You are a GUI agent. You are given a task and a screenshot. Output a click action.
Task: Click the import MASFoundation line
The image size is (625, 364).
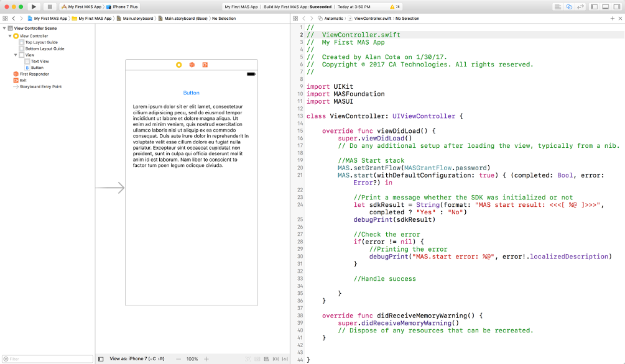(346, 94)
